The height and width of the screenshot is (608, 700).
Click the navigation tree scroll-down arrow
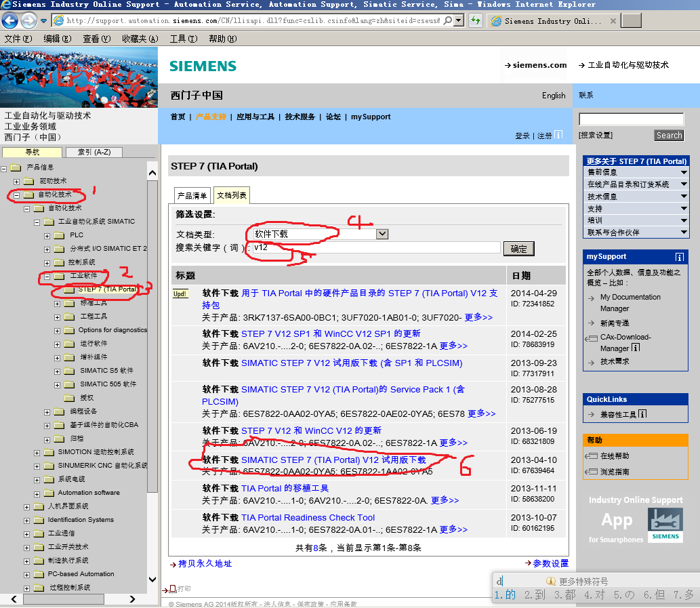pyautogui.click(x=152, y=580)
